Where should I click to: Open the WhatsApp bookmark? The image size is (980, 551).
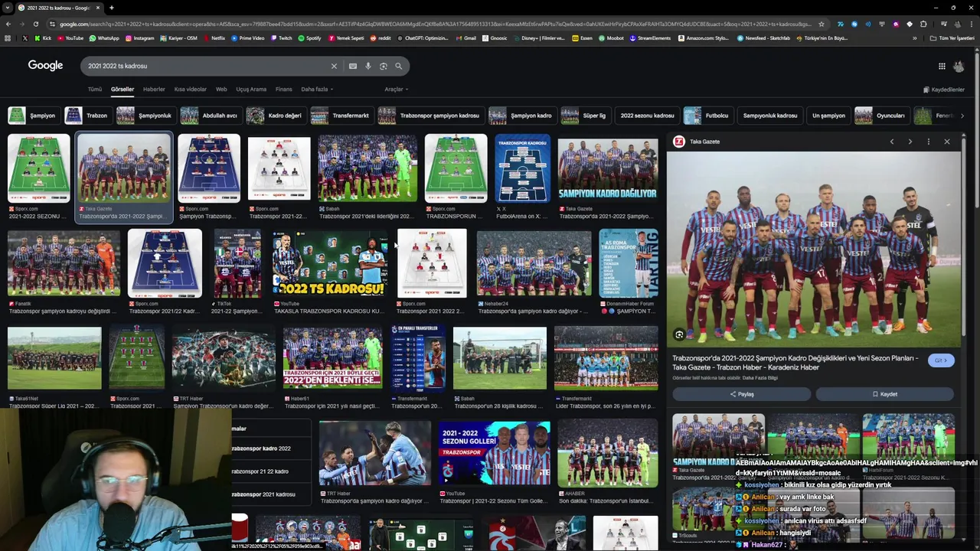tap(104, 37)
